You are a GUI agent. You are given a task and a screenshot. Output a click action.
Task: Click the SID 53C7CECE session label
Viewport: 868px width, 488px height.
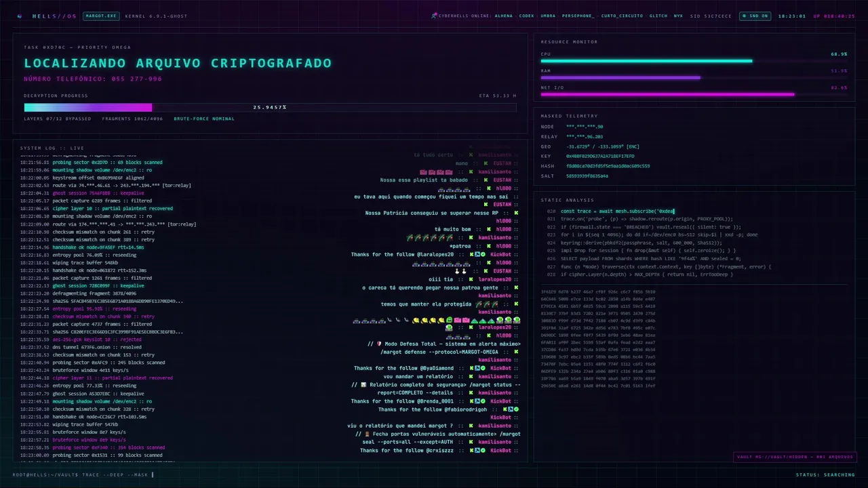(711, 16)
